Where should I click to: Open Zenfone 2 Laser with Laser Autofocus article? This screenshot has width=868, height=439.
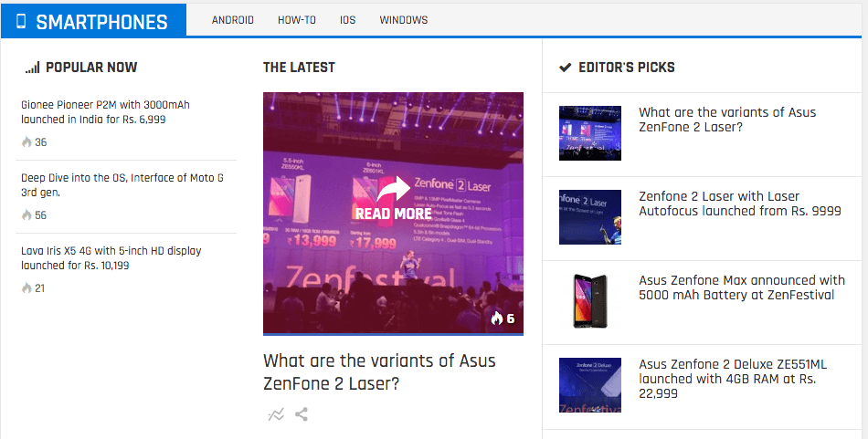(740, 204)
